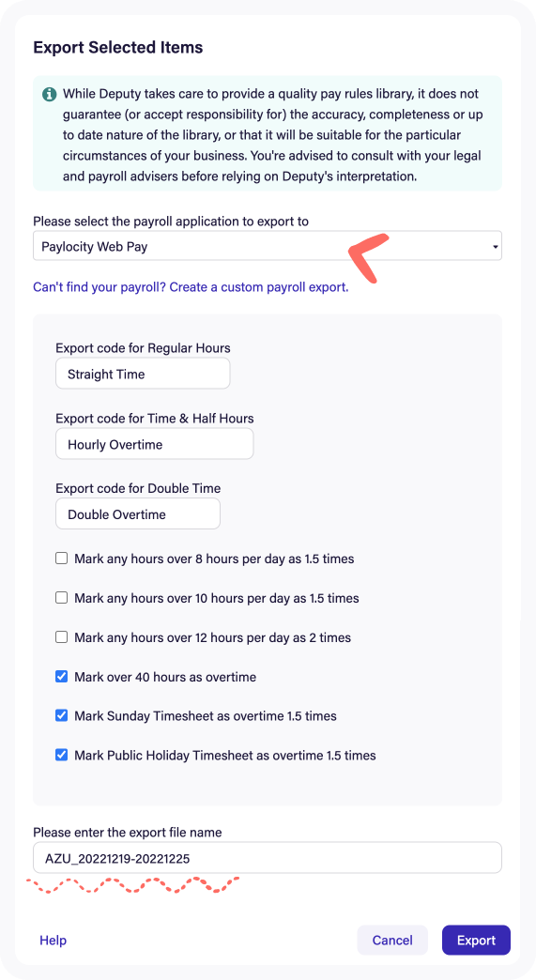Uncheck 'Mark over 40 hours as overtime'
This screenshot has height=980, width=536.
point(61,676)
